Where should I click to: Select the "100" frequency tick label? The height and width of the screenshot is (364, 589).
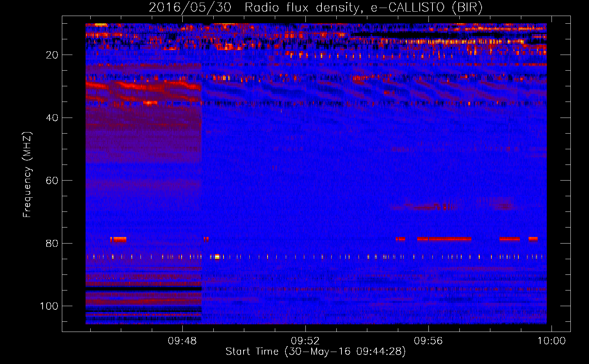tap(49, 306)
